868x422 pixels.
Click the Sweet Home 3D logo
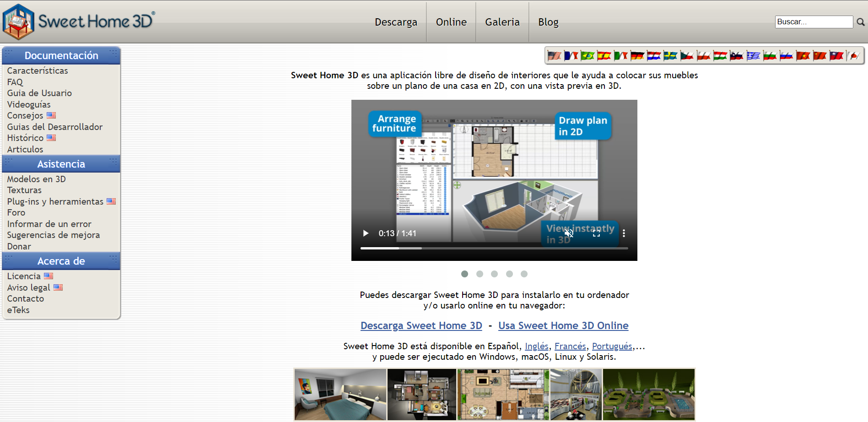[79, 22]
